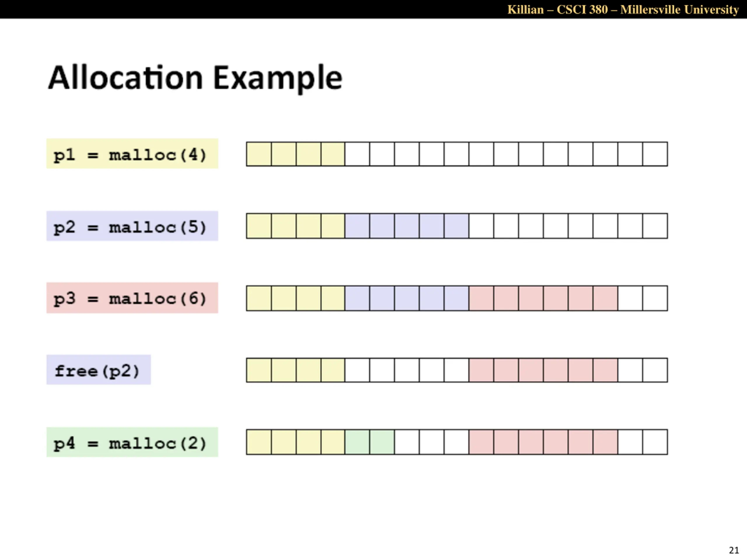The image size is (747, 560).
Task: Click the header text 'Killian – CSCI 380 – Millersville University'
Action: pyautogui.click(x=623, y=9)
